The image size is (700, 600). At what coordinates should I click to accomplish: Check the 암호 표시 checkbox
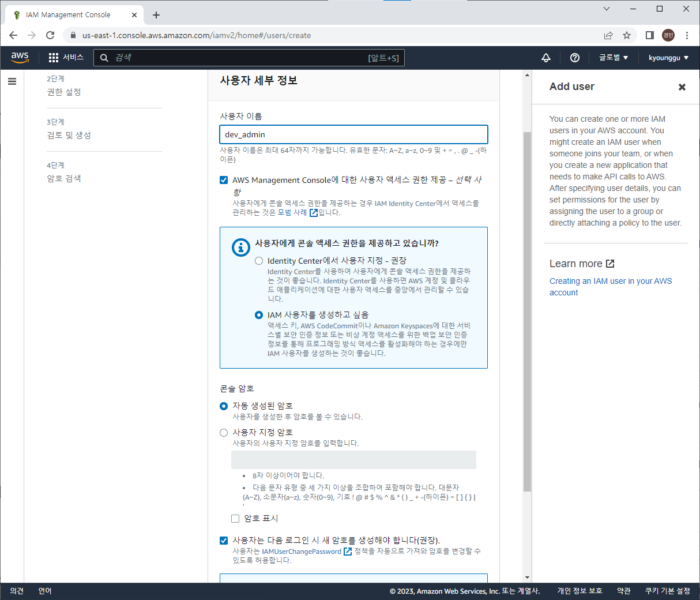click(x=235, y=519)
